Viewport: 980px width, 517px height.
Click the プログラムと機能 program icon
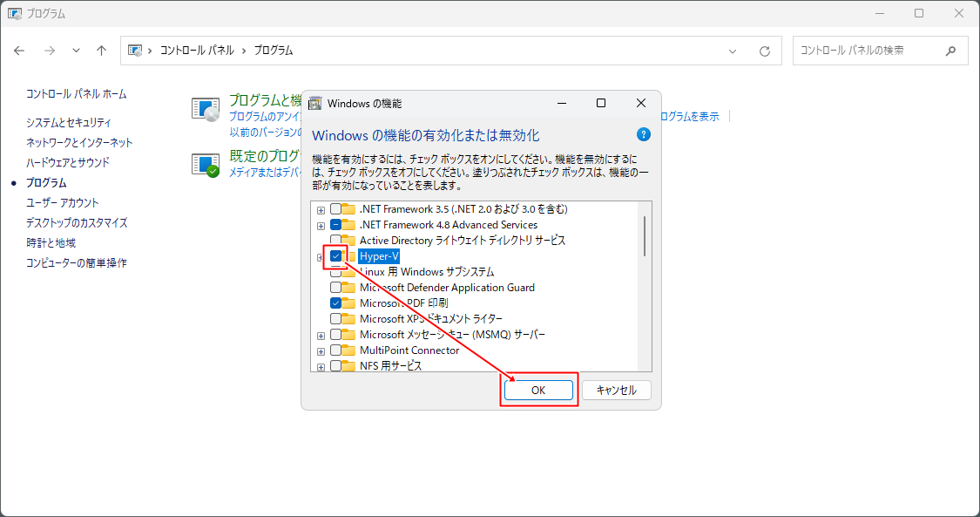tap(205, 108)
